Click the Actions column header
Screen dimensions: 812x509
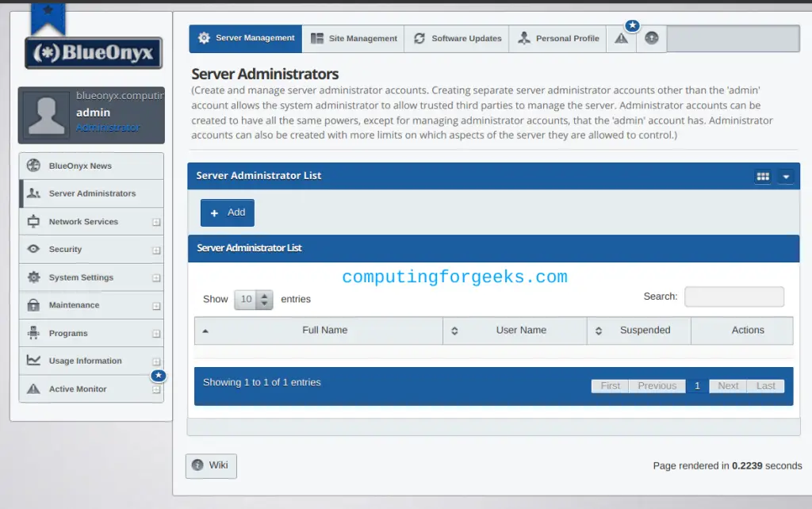point(742,331)
